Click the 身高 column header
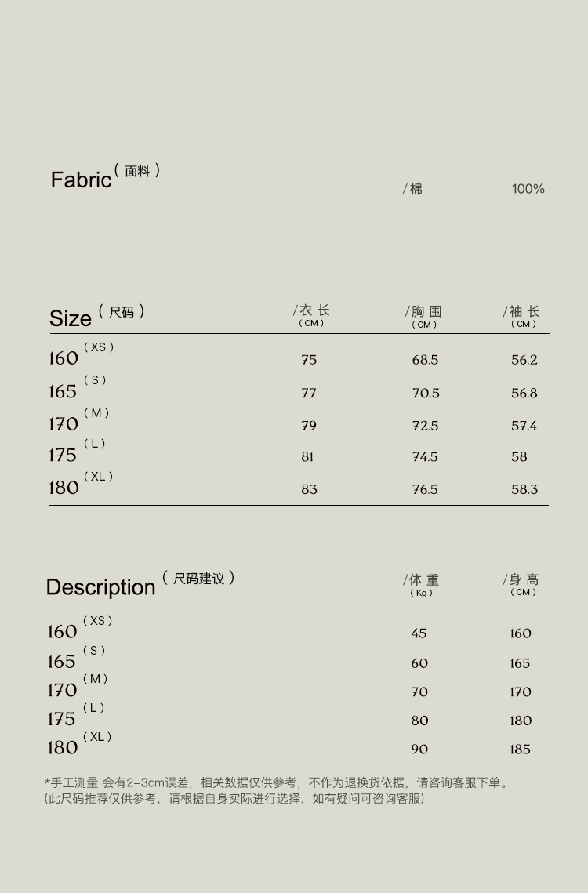This screenshot has height=893, width=588. pyautogui.click(x=522, y=581)
